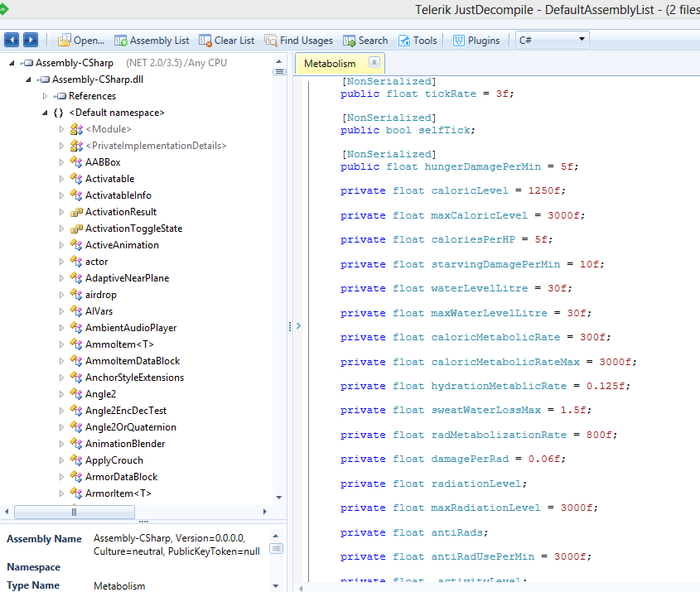Screen dimensions: 700x592
Task: Click the radMetabolizationRate field name
Action: click(x=499, y=435)
